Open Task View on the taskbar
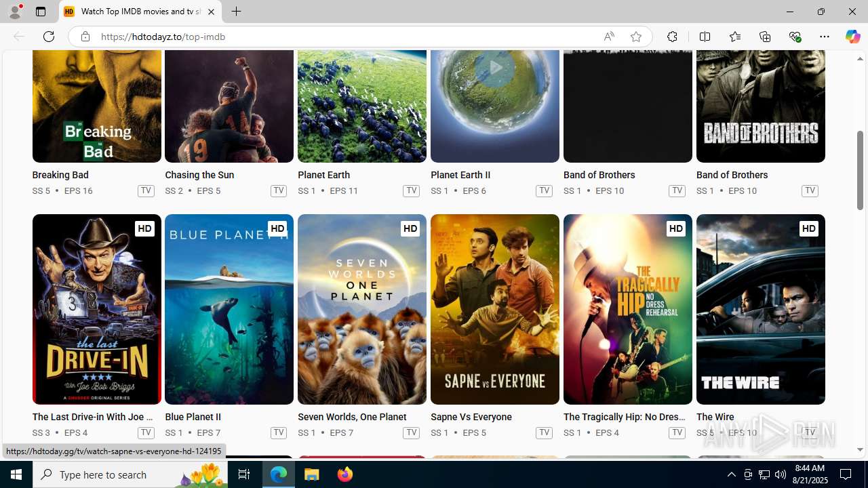The height and width of the screenshot is (488, 868). [244, 474]
